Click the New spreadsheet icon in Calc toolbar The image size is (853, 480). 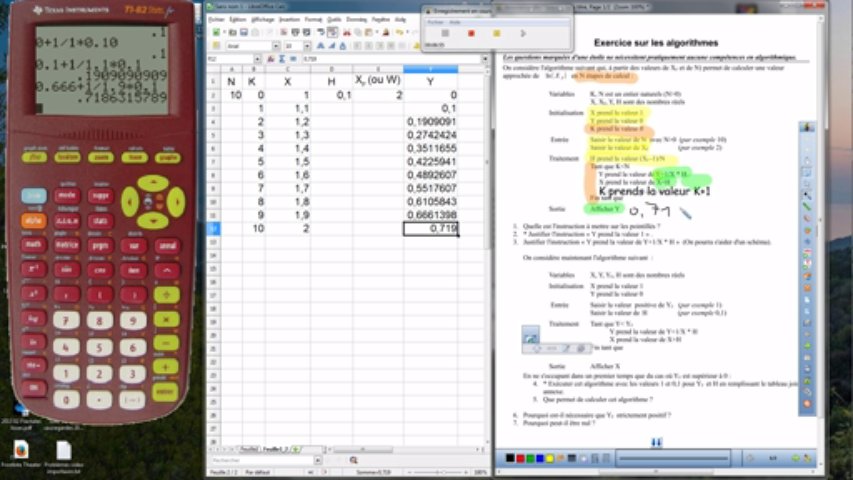217,33
